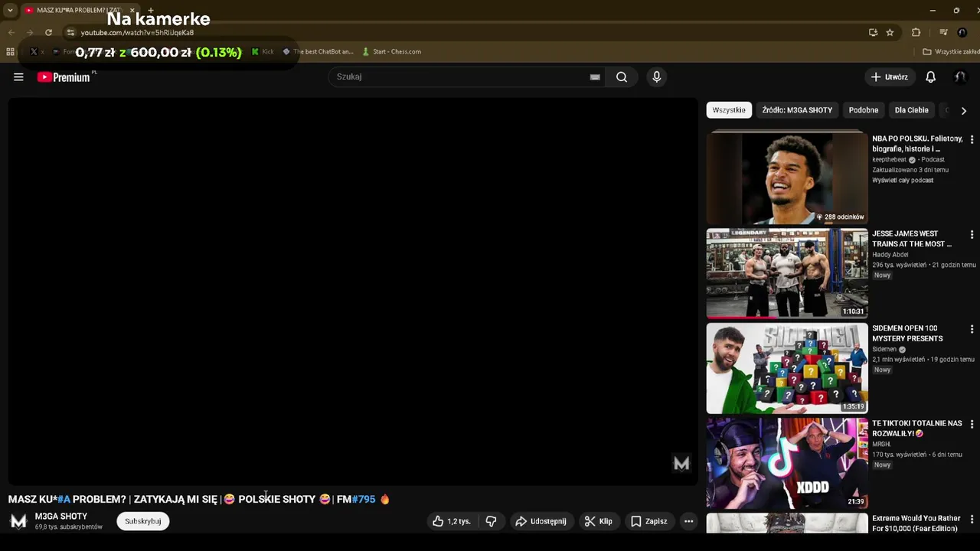This screenshot has width=980, height=551.
Task: Click the Zapisz save button
Action: (x=649, y=521)
